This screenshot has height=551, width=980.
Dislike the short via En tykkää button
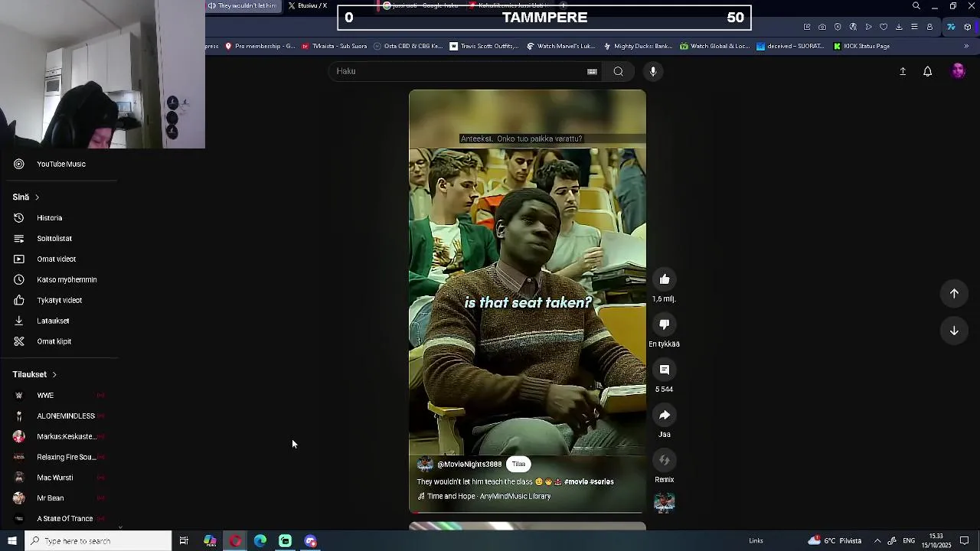point(665,324)
